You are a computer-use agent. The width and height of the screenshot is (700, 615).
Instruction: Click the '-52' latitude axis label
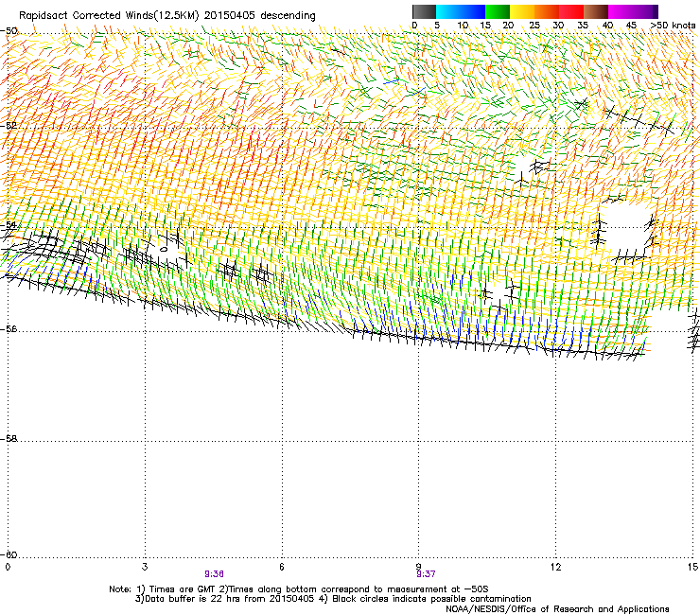pos(9,126)
